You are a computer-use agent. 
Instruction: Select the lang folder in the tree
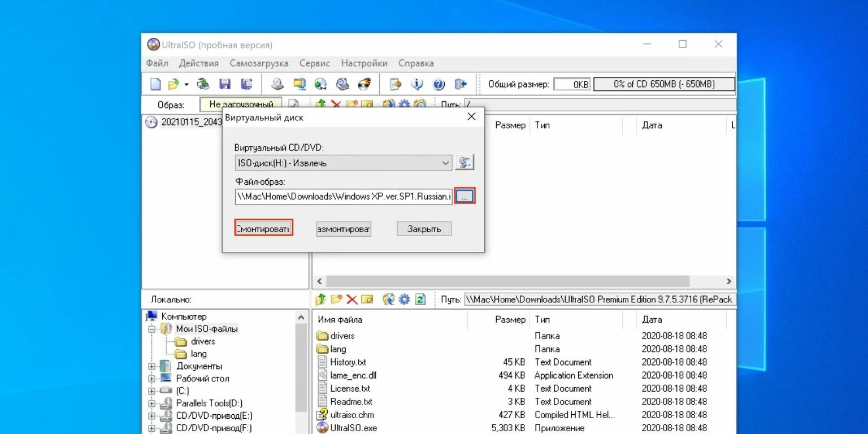(198, 354)
